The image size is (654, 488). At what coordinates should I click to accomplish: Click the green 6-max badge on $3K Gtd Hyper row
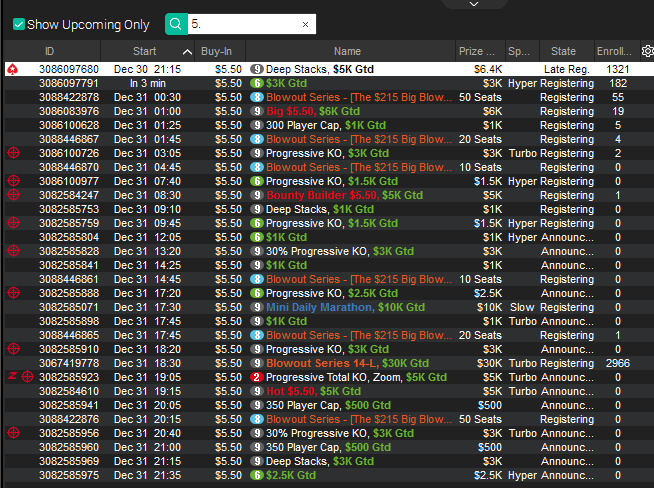pos(257,83)
